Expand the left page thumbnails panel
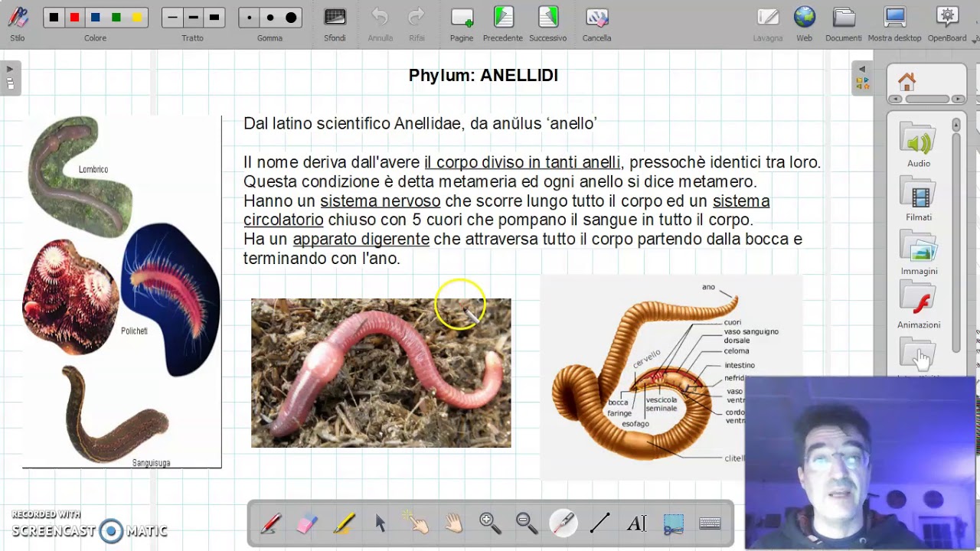 pyautogui.click(x=10, y=78)
